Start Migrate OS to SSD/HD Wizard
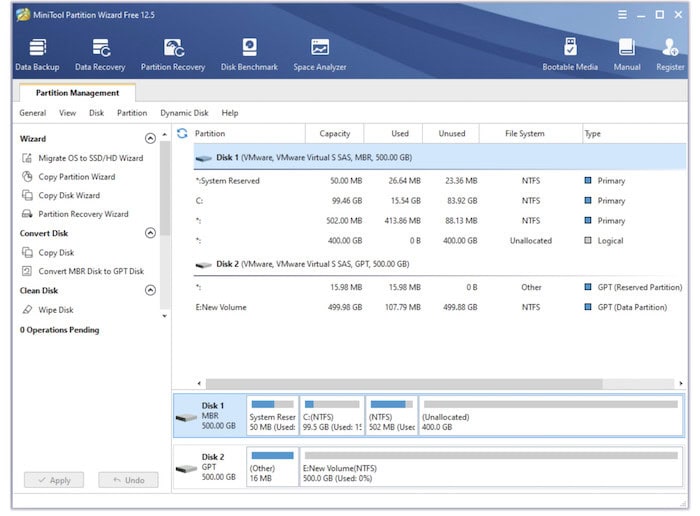This screenshot has width=700, height=516. pos(83,158)
